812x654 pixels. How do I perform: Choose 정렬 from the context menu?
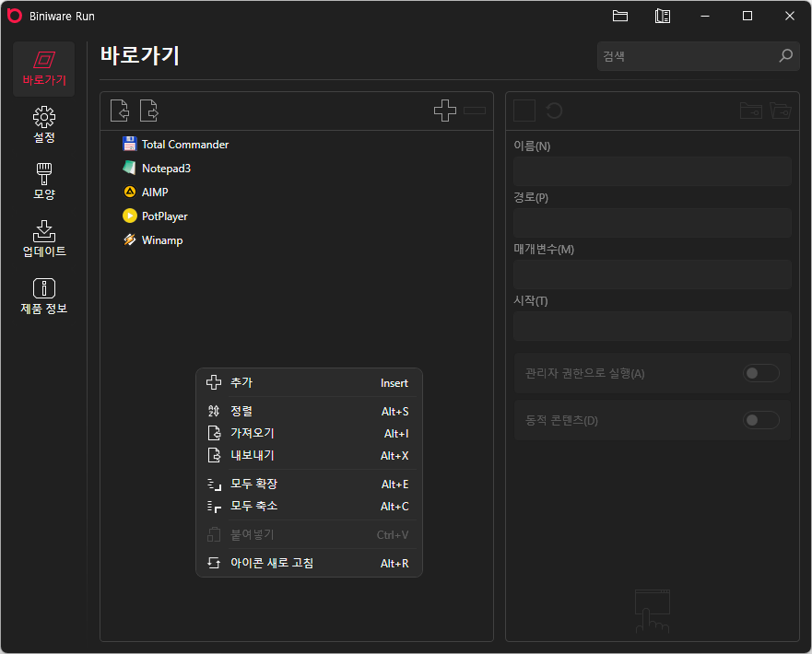point(309,412)
